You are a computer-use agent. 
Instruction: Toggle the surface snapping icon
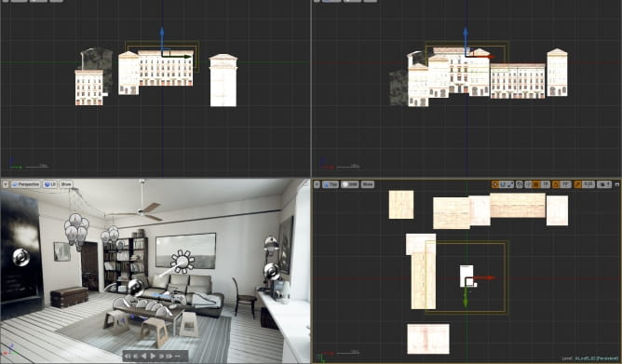tap(528, 184)
